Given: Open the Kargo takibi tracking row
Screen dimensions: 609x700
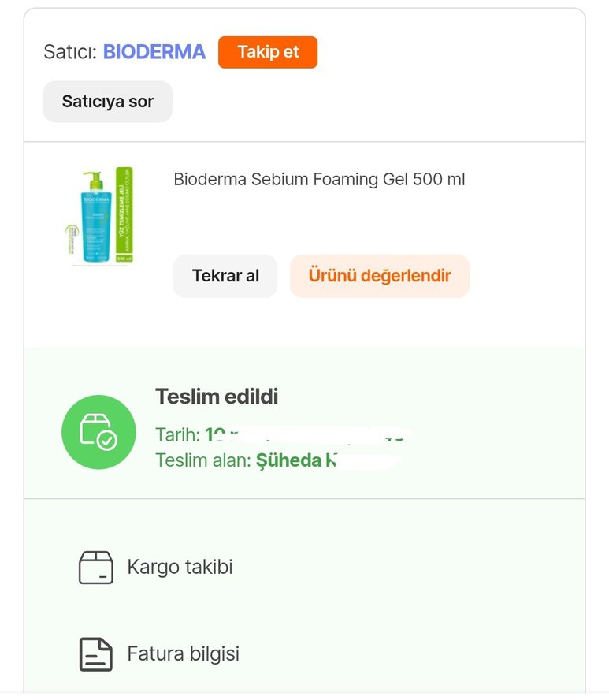Looking at the screenshot, I should pyautogui.click(x=180, y=567).
